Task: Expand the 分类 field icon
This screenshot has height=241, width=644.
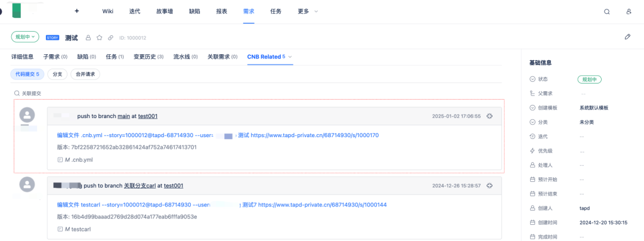Action: tap(532, 122)
